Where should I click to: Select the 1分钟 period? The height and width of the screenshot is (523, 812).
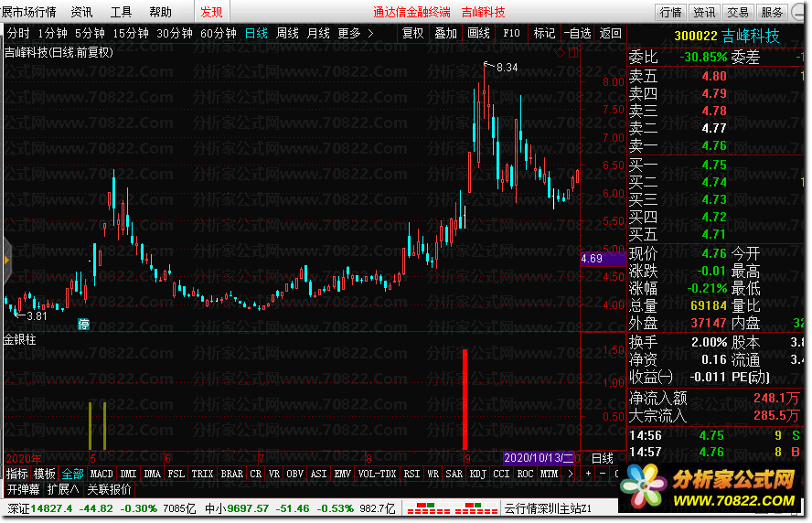coord(52,34)
